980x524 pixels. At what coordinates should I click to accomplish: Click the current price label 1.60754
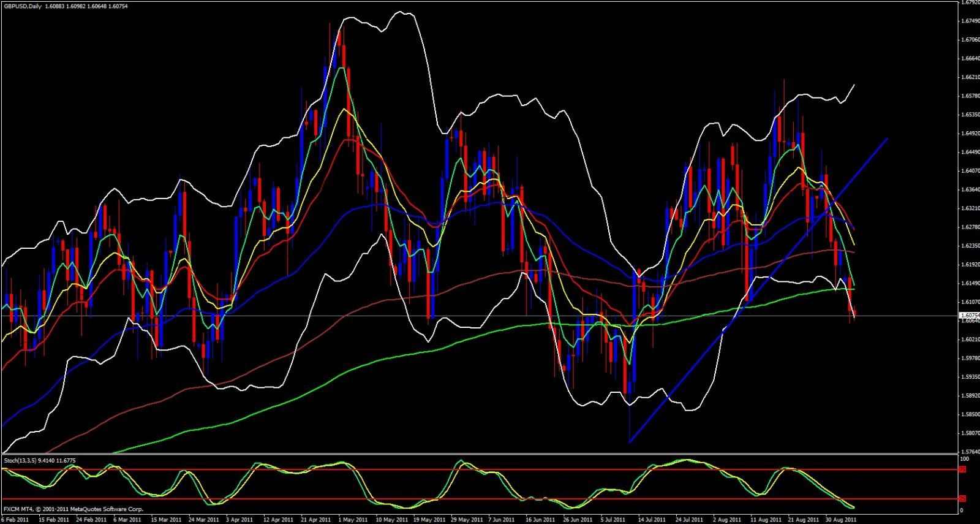click(x=970, y=316)
